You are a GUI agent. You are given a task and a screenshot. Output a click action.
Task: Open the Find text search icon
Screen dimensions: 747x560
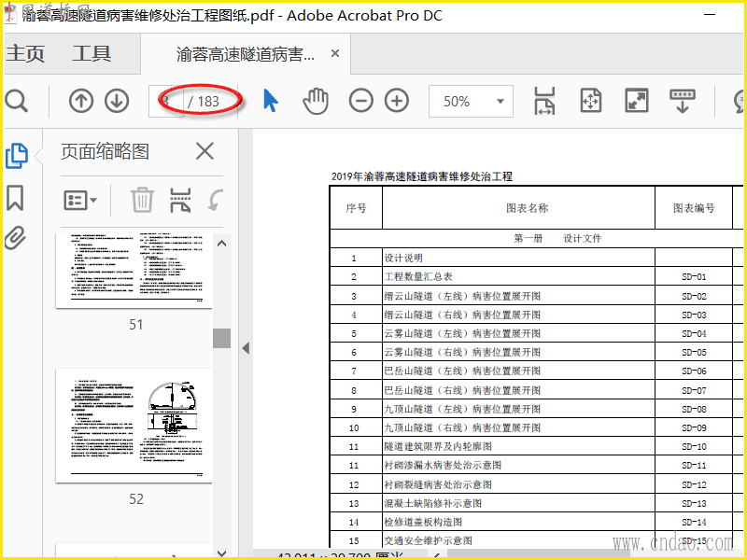click(x=16, y=101)
